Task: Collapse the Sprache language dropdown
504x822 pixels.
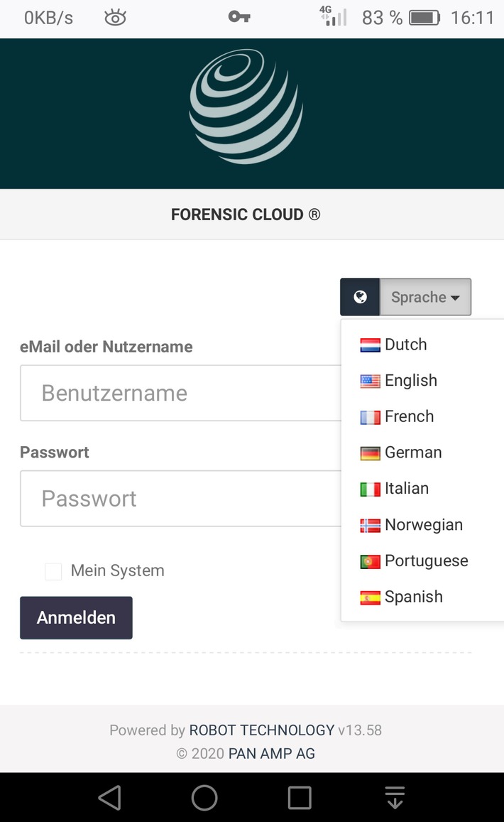Action: [425, 297]
